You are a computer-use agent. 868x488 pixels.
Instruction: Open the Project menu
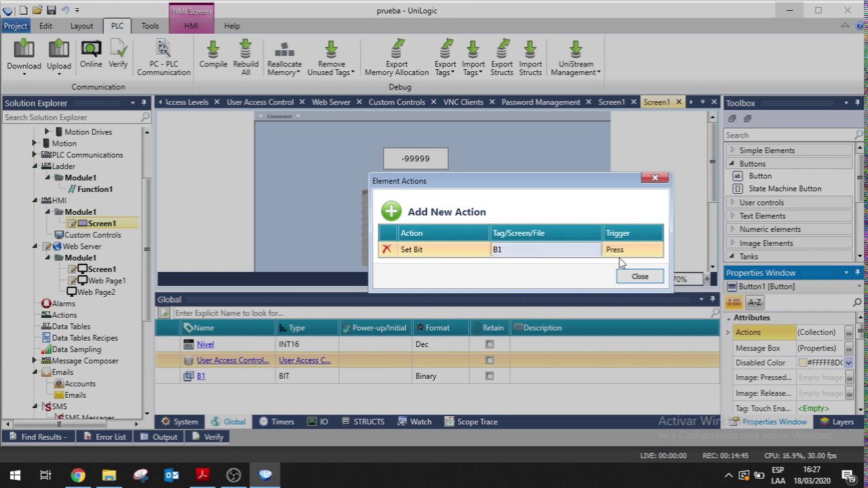tap(15, 26)
